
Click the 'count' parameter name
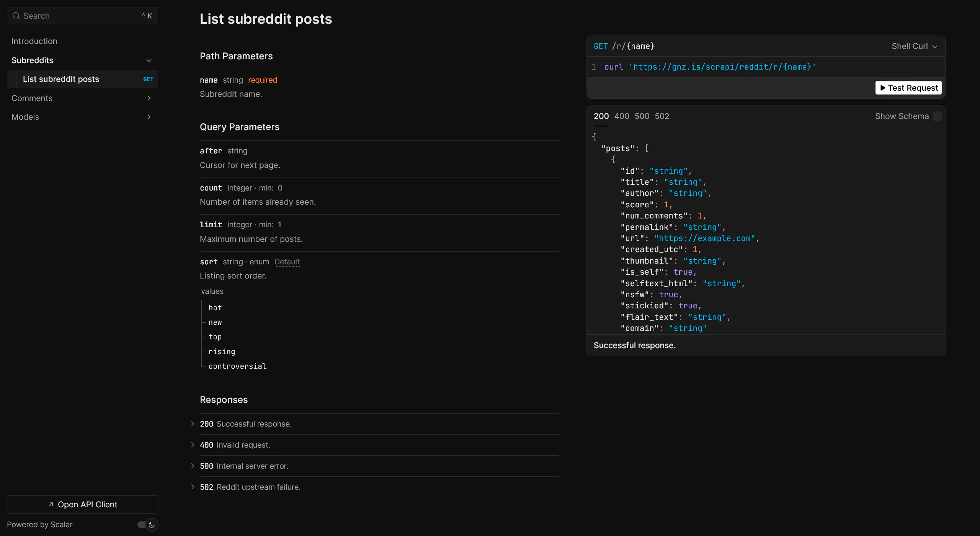pos(211,188)
